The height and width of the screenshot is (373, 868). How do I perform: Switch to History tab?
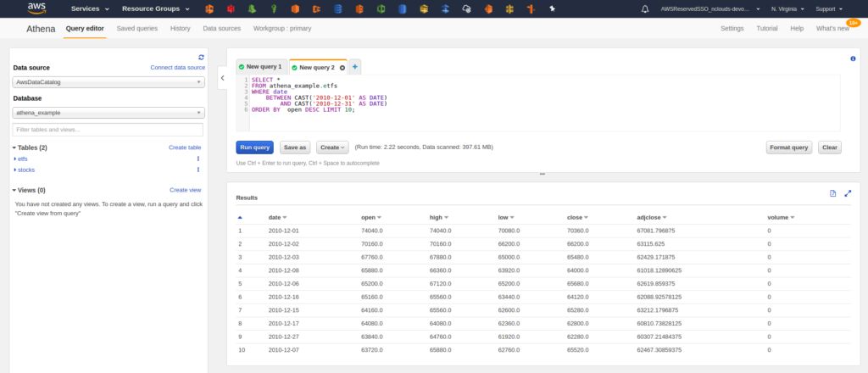[x=181, y=28]
